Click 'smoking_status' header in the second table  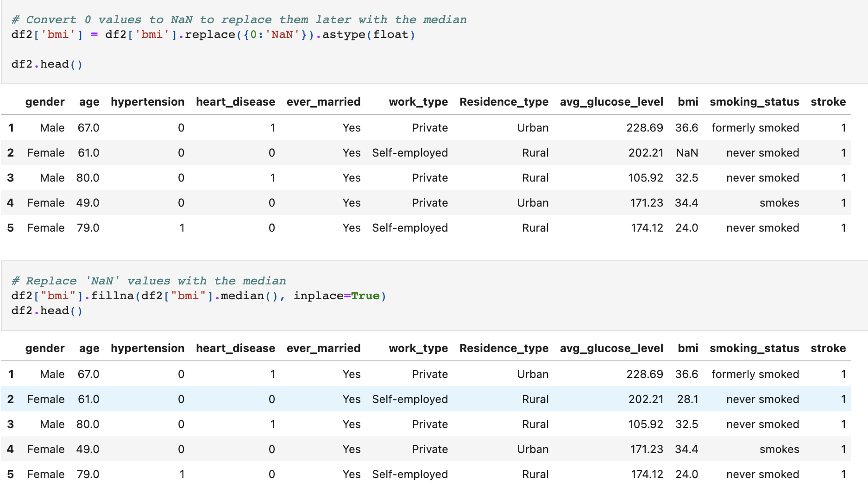point(755,348)
